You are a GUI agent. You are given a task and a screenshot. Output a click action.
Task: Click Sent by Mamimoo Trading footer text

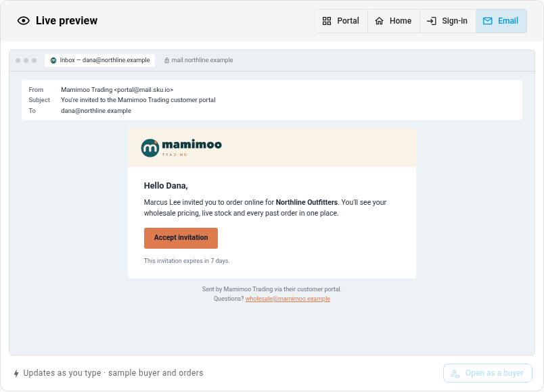[271, 289]
